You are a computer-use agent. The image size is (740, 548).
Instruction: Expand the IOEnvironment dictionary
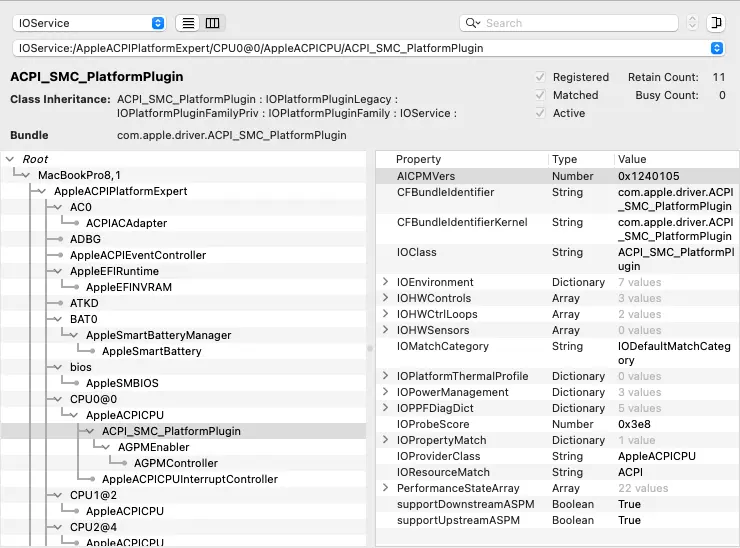click(x=386, y=282)
